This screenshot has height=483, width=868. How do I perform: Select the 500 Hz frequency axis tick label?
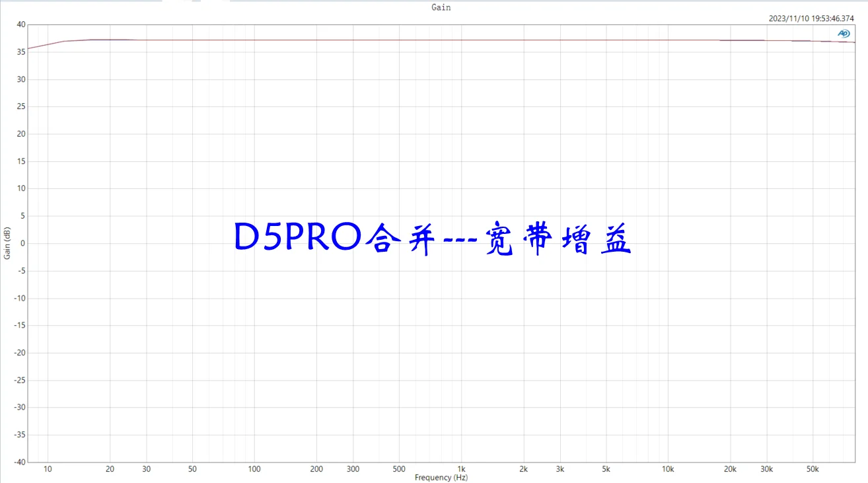399,469
